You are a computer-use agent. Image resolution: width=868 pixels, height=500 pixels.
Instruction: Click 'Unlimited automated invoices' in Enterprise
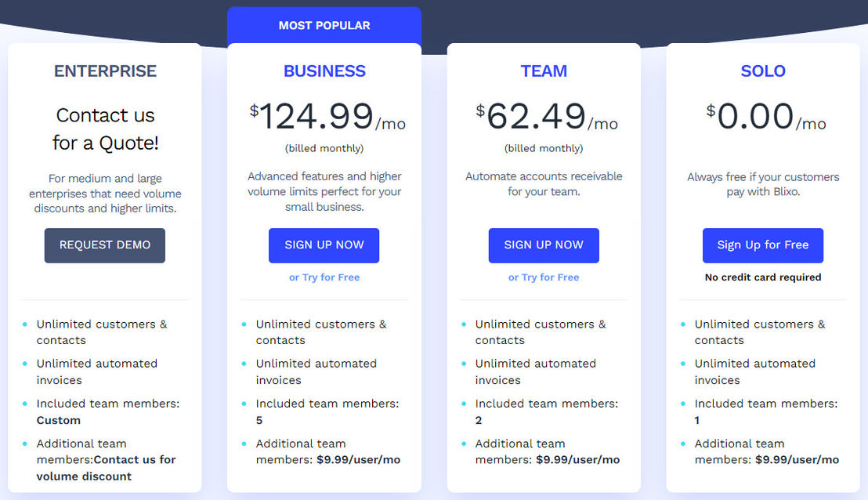[97, 371]
